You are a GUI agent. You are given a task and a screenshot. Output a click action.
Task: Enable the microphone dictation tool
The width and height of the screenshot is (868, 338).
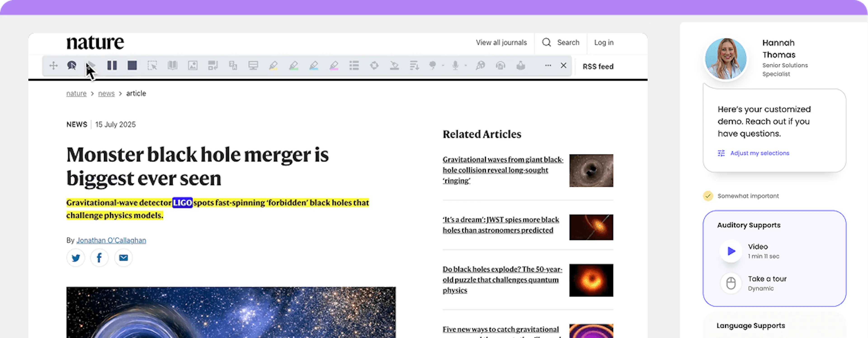455,65
